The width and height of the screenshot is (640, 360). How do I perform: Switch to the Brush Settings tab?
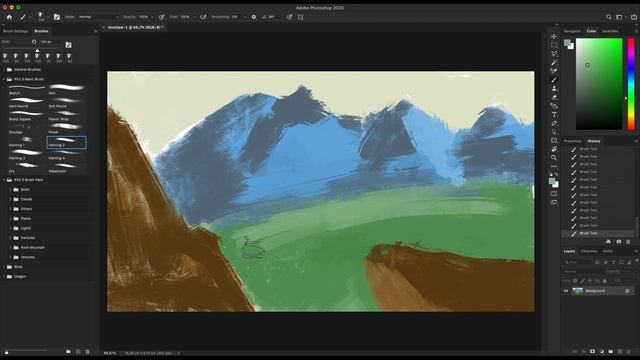click(16, 31)
